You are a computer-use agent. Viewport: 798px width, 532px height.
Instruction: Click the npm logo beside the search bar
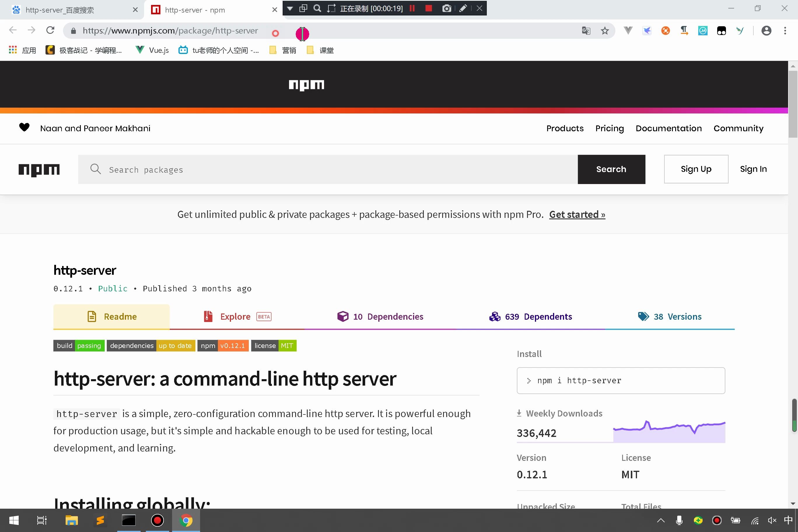pos(39,170)
